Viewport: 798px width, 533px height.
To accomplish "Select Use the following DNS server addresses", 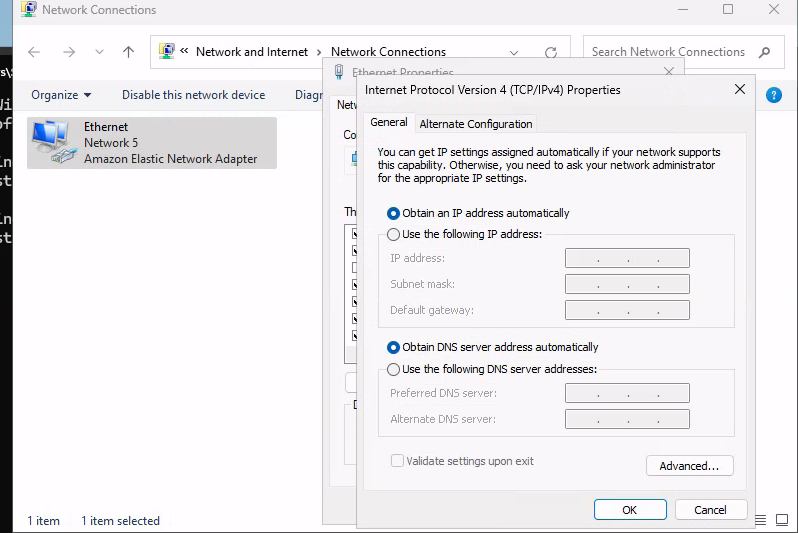I will (x=393, y=369).
